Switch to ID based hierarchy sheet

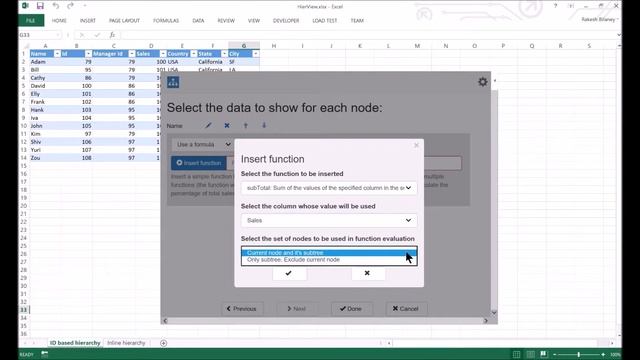coord(75,343)
